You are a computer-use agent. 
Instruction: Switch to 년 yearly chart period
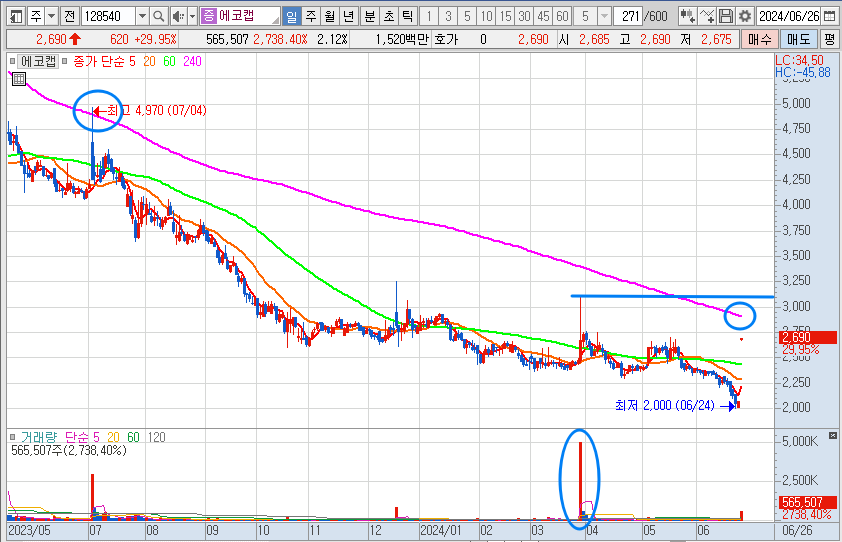349,16
